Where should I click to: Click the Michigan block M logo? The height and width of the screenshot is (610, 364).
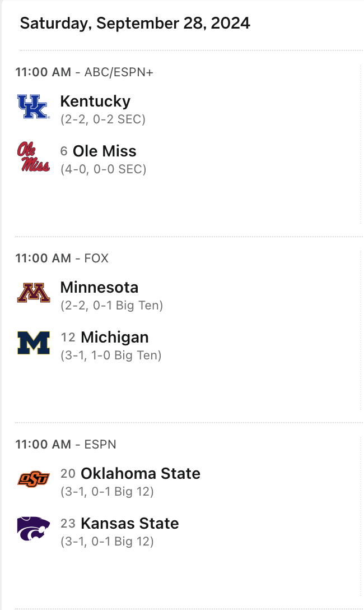34,343
